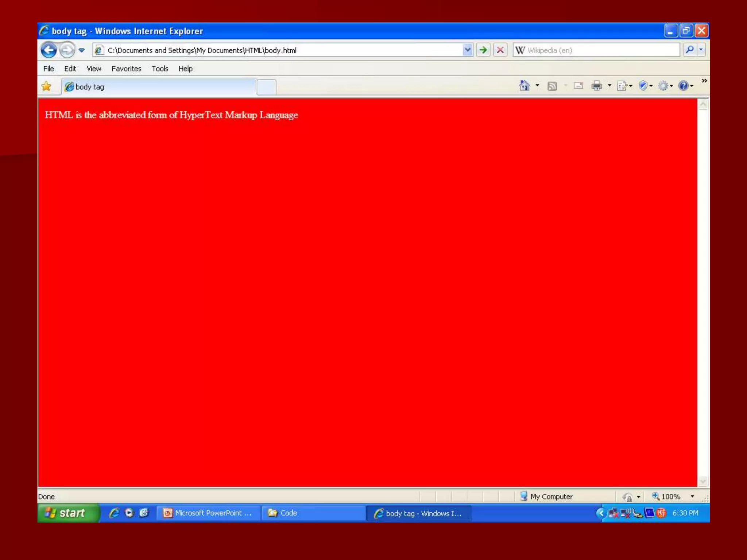Click the Forward arrow button
Image resolution: width=747 pixels, height=560 pixels.
click(x=67, y=50)
